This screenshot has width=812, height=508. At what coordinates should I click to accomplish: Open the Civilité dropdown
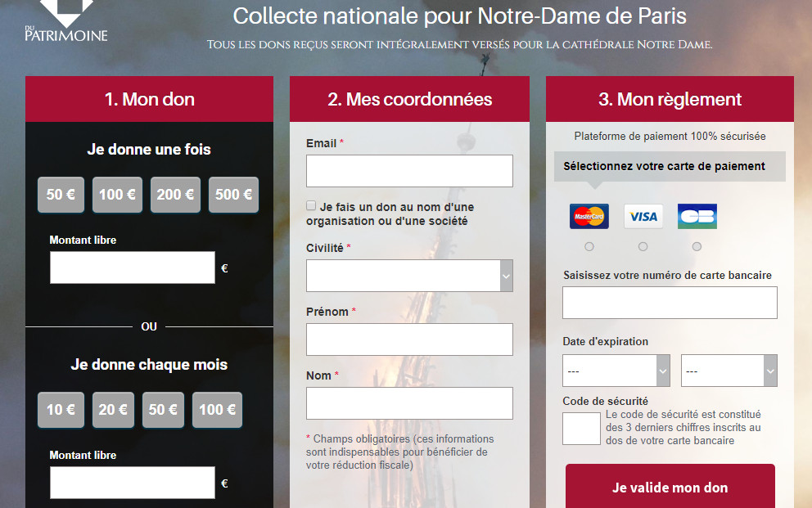coord(409,276)
